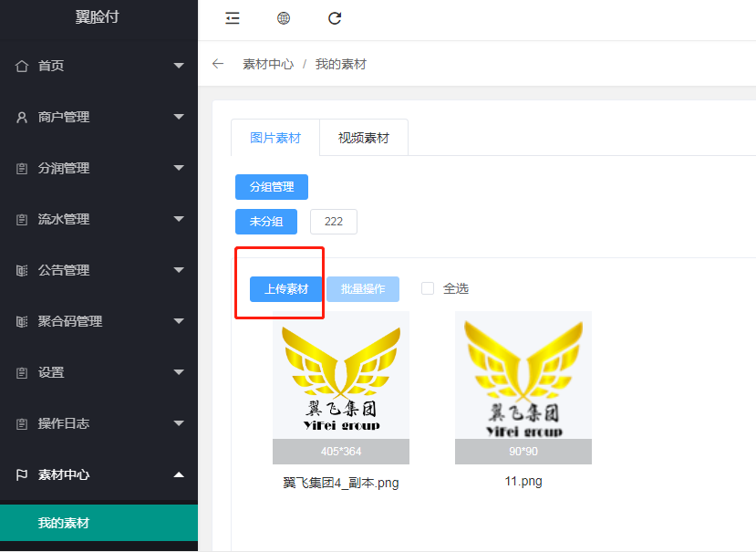The image size is (756, 552).
Task: Expand the 商户管理 menu arrow
Action: click(179, 117)
